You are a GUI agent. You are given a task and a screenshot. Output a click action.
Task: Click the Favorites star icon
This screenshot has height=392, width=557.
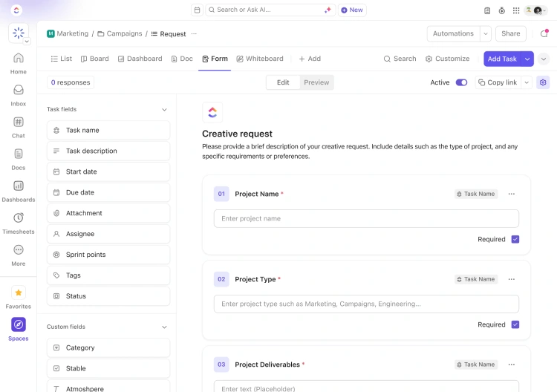tap(19, 293)
